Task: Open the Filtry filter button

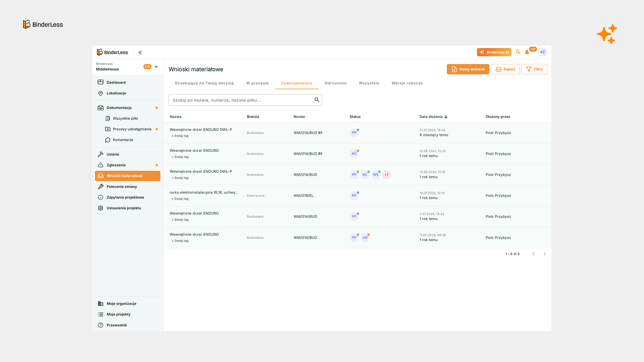Action: pos(534,69)
